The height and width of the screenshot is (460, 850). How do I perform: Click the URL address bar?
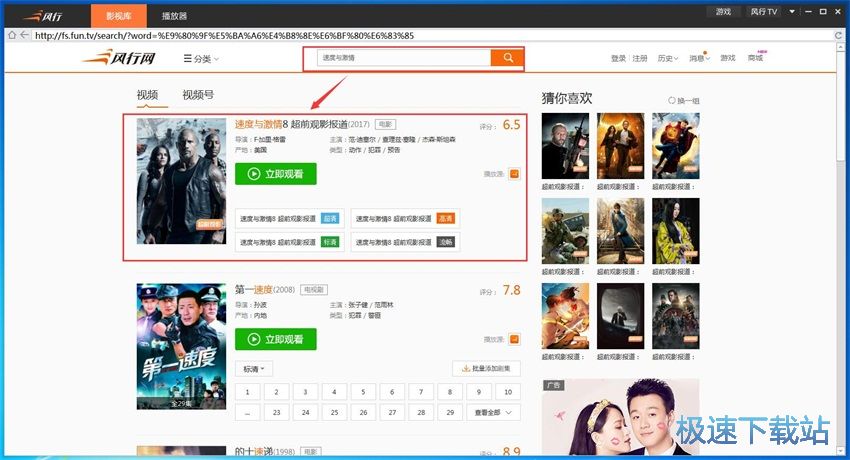click(x=433, y=35)
